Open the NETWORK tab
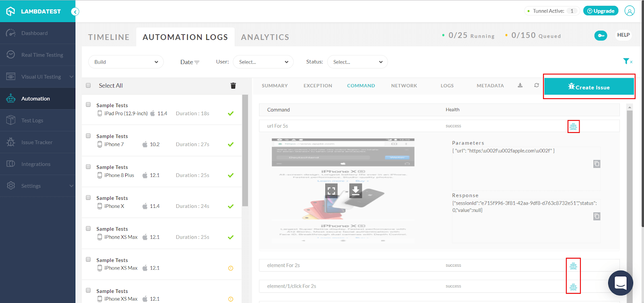The width and height of the screenshot is (644, 303). point(404,86)
